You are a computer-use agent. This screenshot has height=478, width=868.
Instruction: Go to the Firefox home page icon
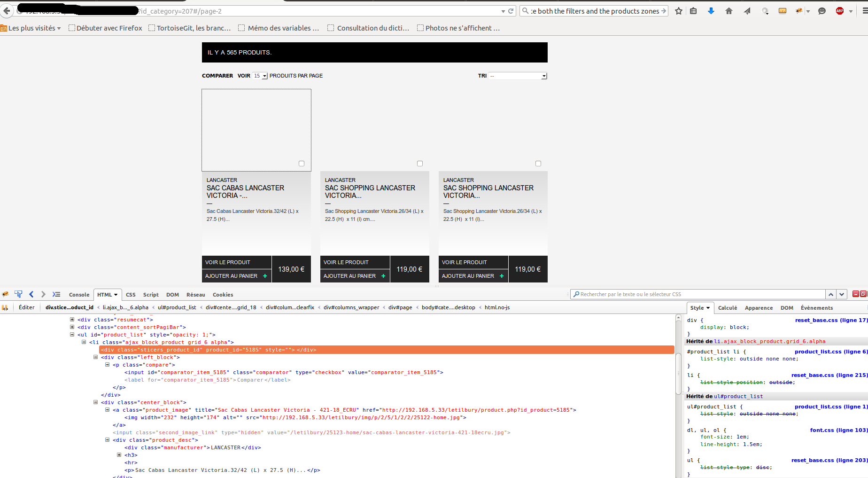pos(729,11)
